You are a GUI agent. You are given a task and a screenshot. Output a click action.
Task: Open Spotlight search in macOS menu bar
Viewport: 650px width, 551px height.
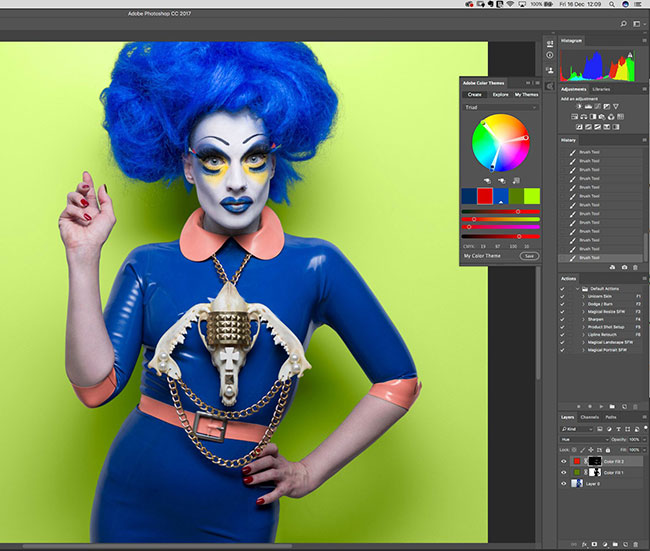[x=611, y=4]
